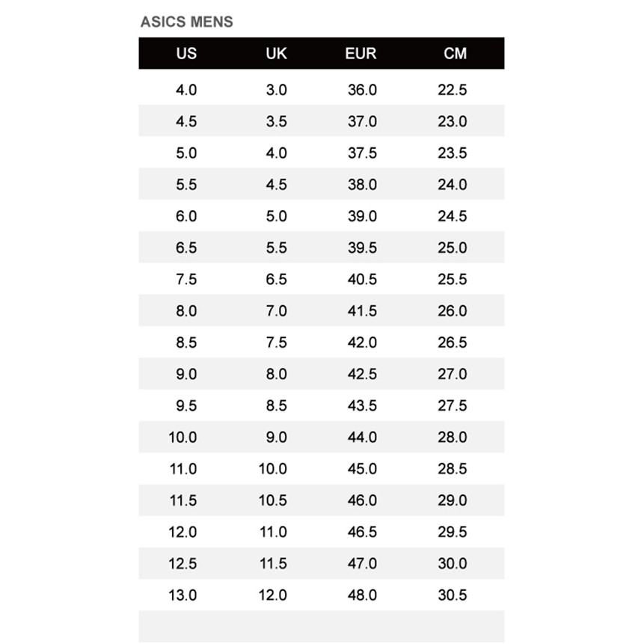The width and height of the screenshot is (644, 644).
Task: Click the CM column header
Action: click(x=455, y=54)
